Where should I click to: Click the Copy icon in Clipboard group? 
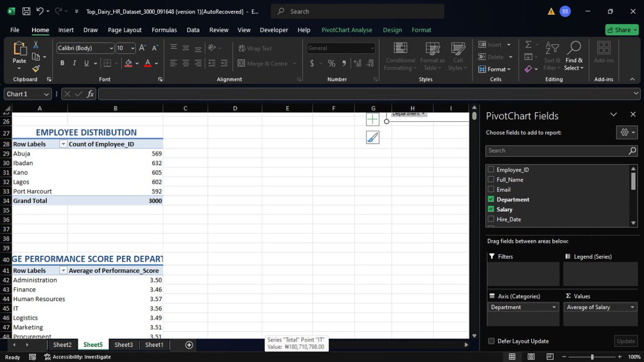pyautogui.click(x=35, y=56)
